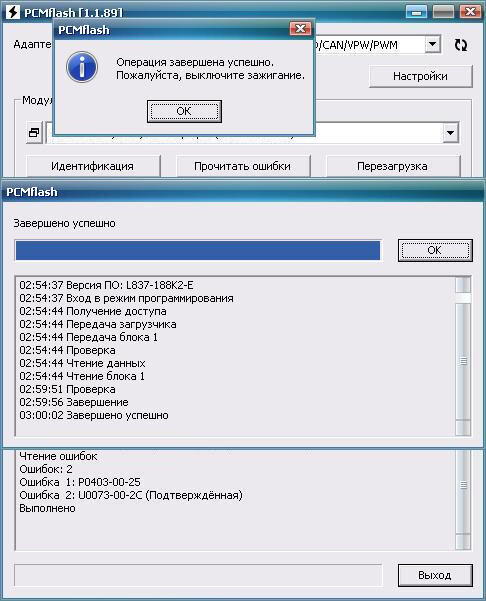Viewport: 486px width, 601px height.
Task: Select log line 'Чтение блока 1'
Action: coord(82,376)
